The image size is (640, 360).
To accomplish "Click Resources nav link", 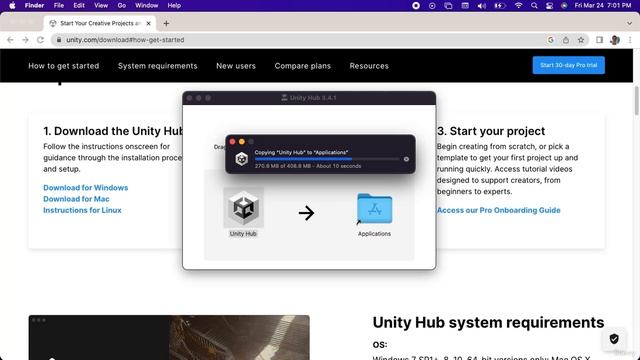I will click(369, 66).
